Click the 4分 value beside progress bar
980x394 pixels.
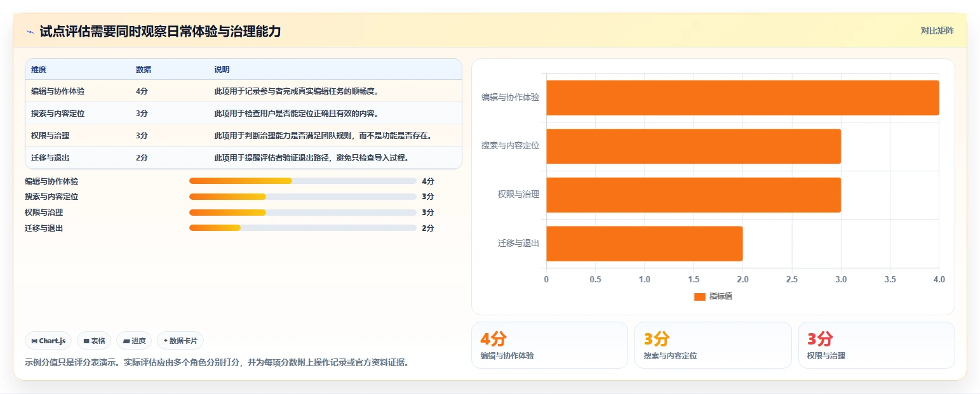[x=428, y=181]
